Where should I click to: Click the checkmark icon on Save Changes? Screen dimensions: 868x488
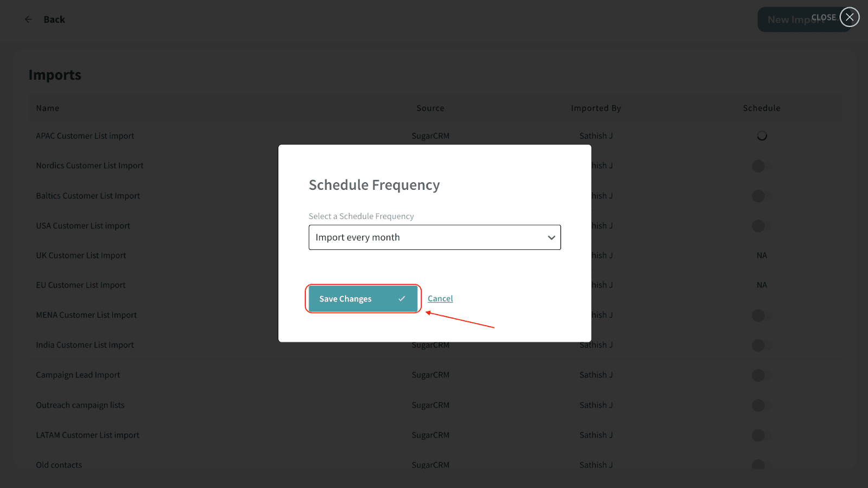pos(402,299)
